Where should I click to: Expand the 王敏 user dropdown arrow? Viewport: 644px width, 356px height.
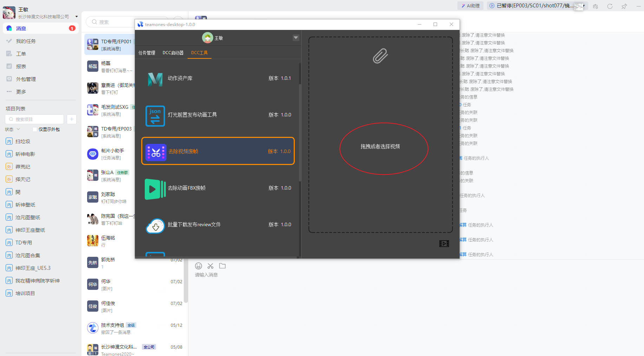click(x=296, y=38)
